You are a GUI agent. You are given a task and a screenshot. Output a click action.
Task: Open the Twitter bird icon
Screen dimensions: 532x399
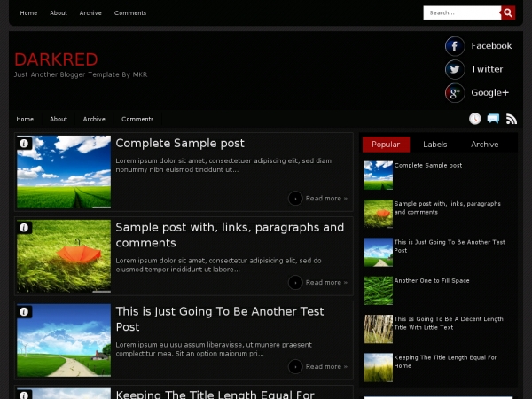pos(455,69)
